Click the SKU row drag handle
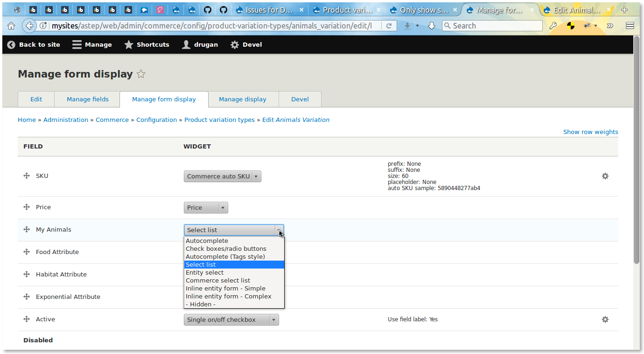 point(27,176)
